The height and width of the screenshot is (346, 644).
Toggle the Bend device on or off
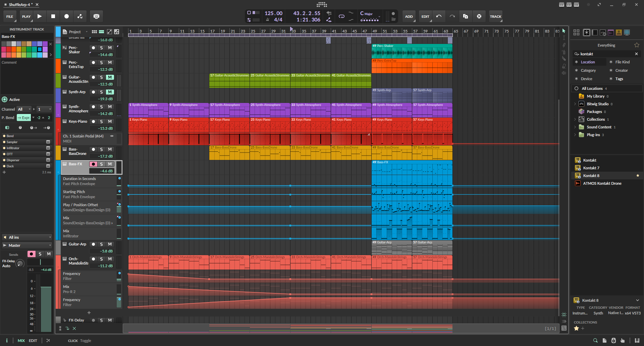click(x=4, y=136)
